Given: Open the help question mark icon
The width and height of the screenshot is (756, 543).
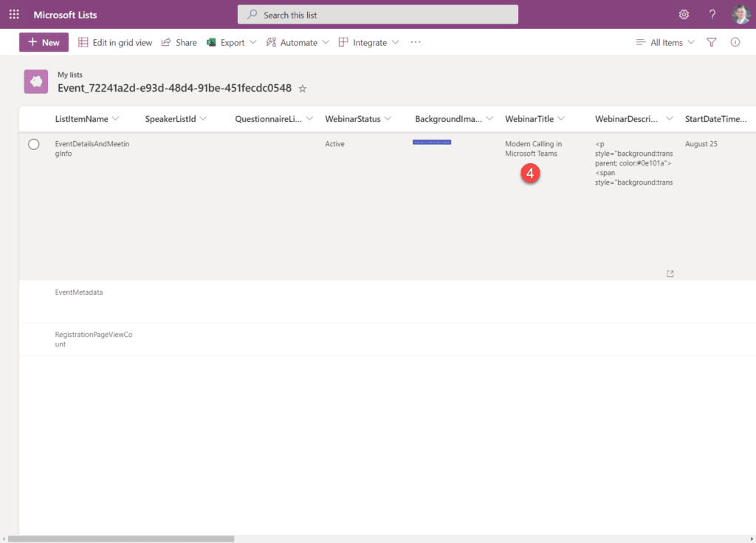Looking at the screenshot, I should pyautogui.click(x=712, y=15).
